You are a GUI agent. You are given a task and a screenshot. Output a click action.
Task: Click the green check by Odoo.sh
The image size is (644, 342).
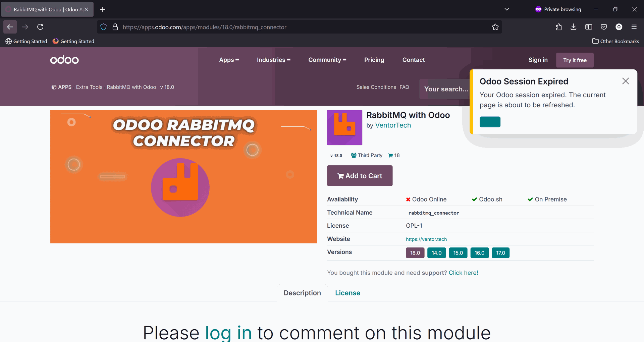point(474,199)
